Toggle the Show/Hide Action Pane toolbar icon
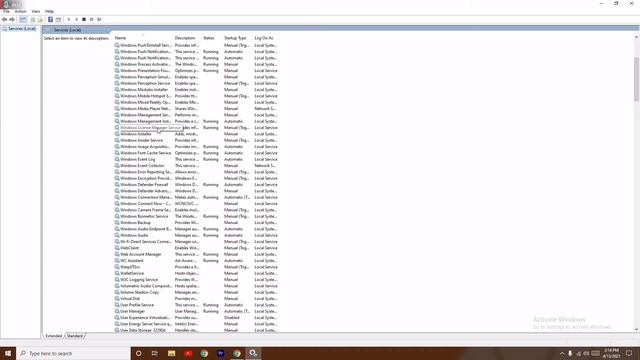 click(58, 20)
